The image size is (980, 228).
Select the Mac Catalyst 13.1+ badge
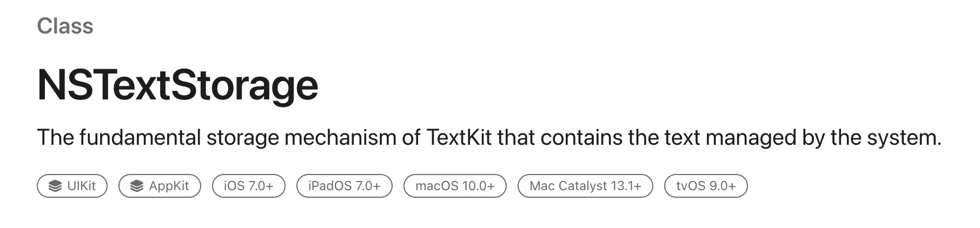point(585,186)
